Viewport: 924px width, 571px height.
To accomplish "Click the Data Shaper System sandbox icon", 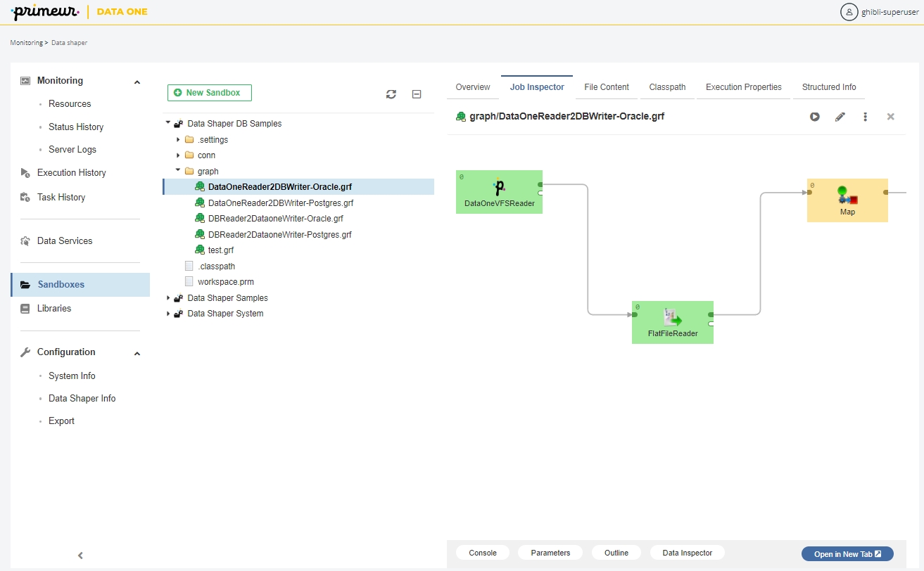I will point(179,314).
